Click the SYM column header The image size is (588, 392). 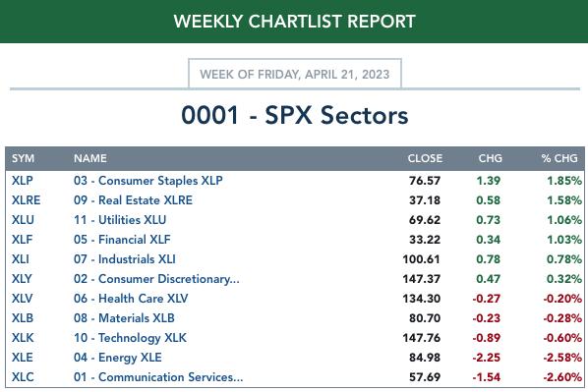[x=23, y=158]
